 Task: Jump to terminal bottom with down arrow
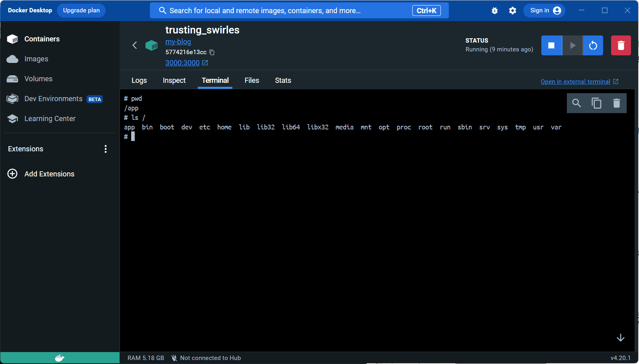tap(621, 338)
